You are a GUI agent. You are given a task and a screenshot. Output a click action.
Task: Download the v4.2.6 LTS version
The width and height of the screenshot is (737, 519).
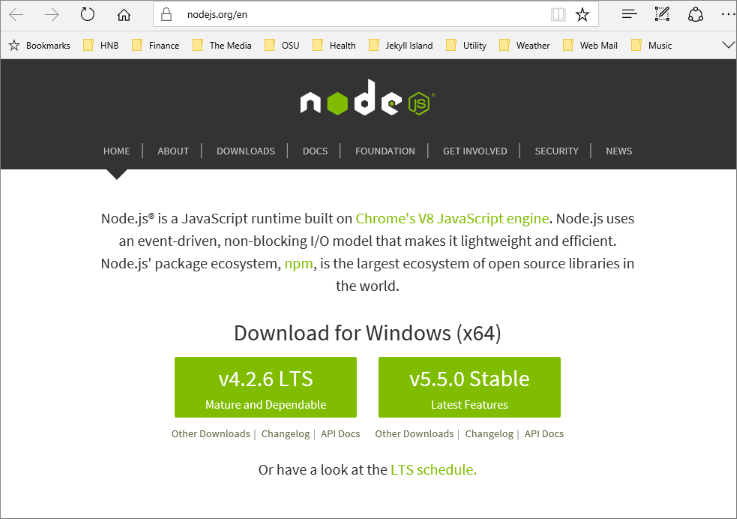pyautogui.click(x=266, y=387)
